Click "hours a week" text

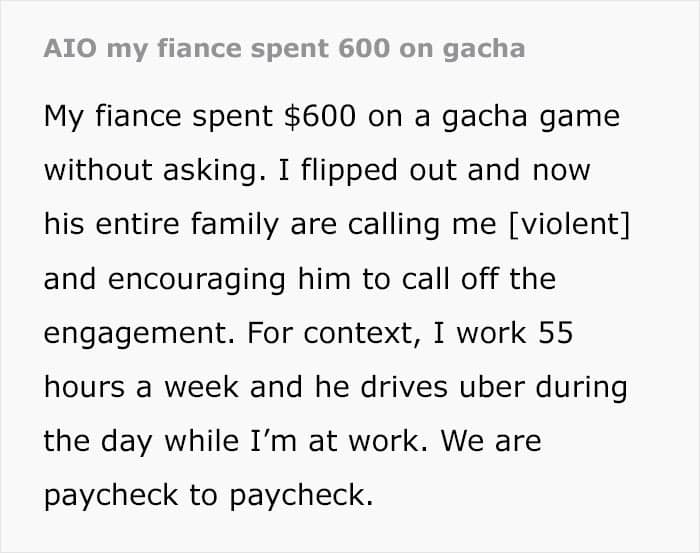[141, 387]
